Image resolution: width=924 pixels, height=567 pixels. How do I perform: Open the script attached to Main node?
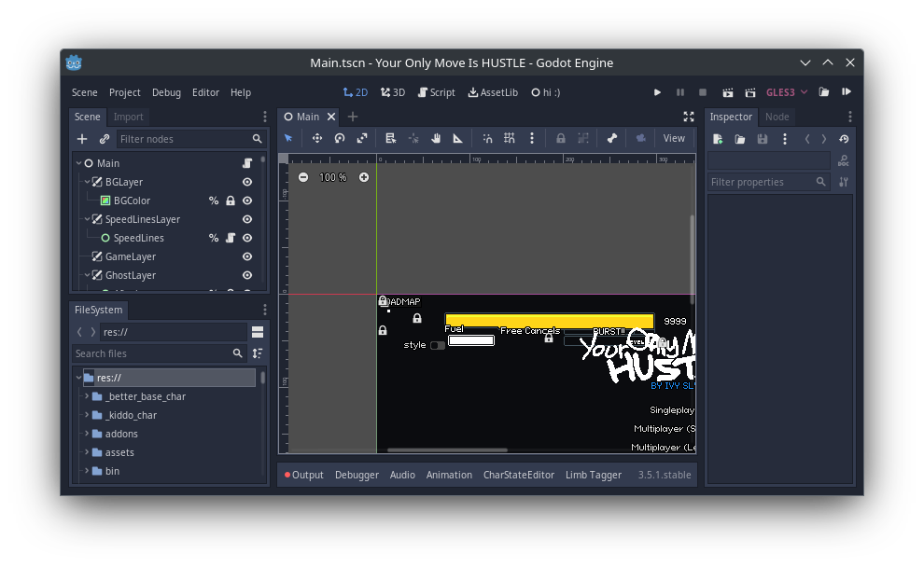[247, 163]
